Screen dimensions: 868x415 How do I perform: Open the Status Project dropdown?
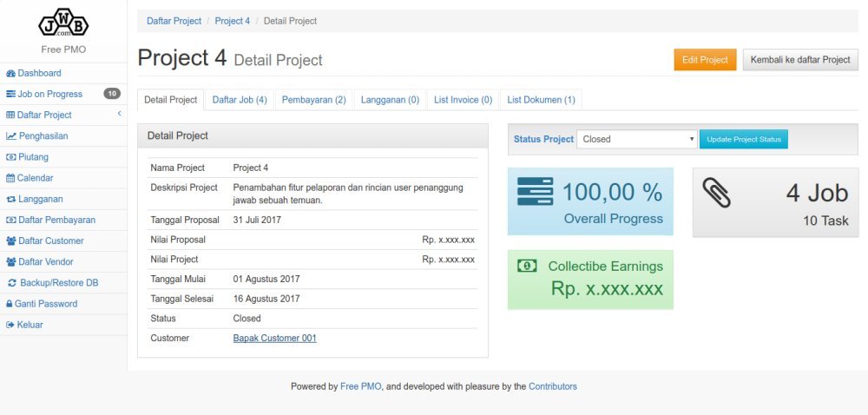(636, 139)
